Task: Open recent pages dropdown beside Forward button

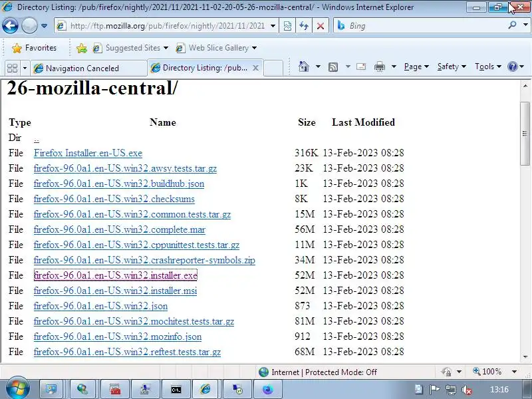Action: [x=44, y=26]
